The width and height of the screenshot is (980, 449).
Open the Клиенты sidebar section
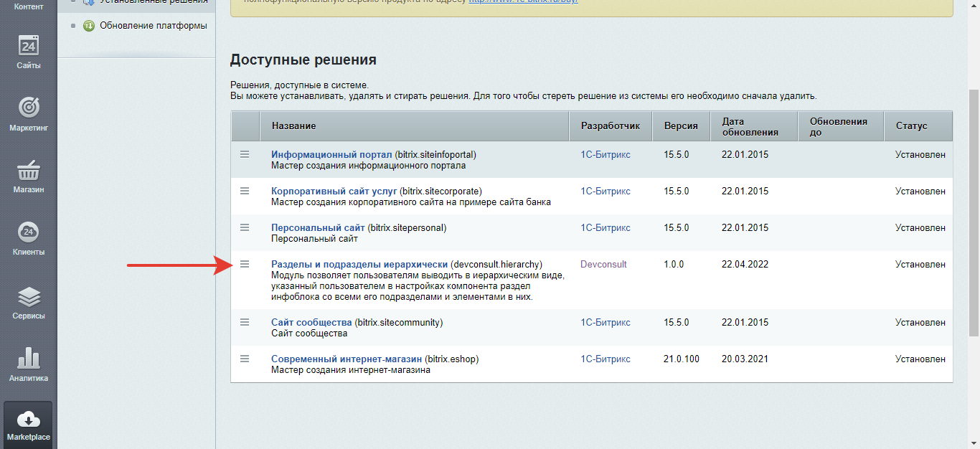click(29, 238)
